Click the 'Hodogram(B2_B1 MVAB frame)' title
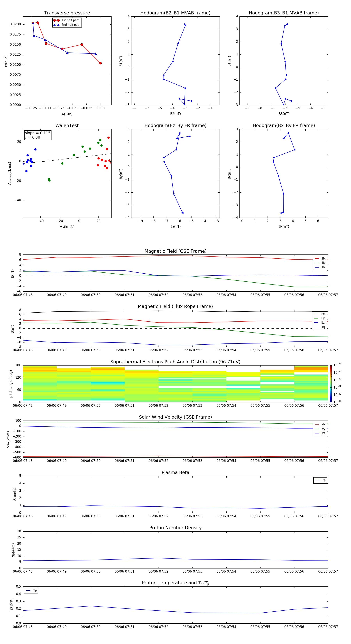The image size is (351, 644). tap(175, 13)
